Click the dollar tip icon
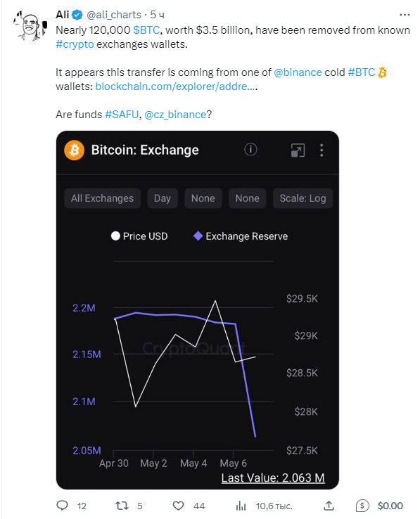Screen dimensions: 420x519 point(362,506)
